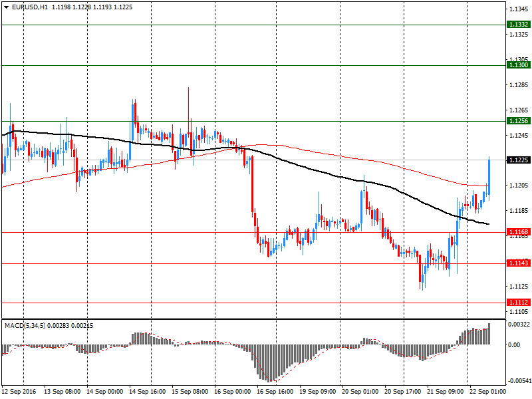The height and width of the screenshot is (399, 532).
Task: Select the green 1.1332 resistance level label
Action: [519, 25]
